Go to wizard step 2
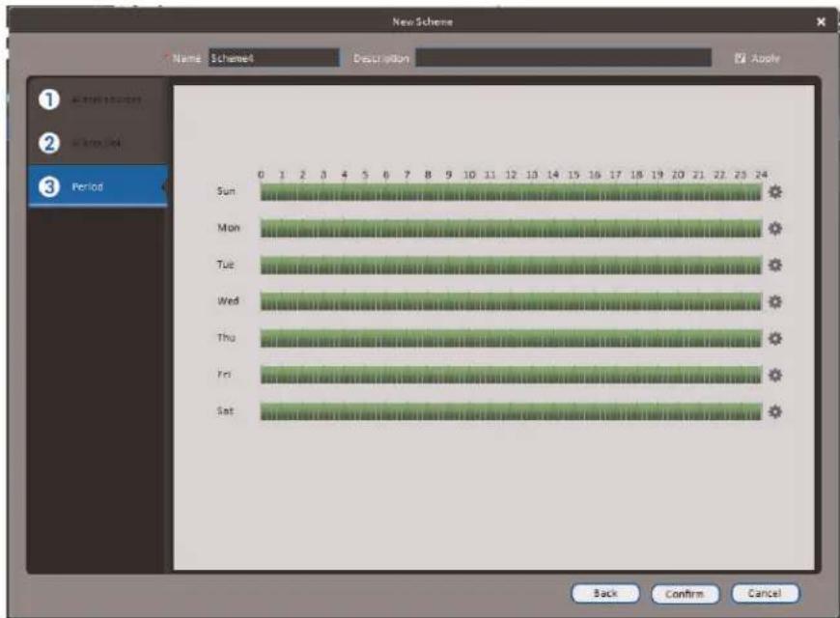Viewport: 840px width, 618px height. (x=97, y=143)
